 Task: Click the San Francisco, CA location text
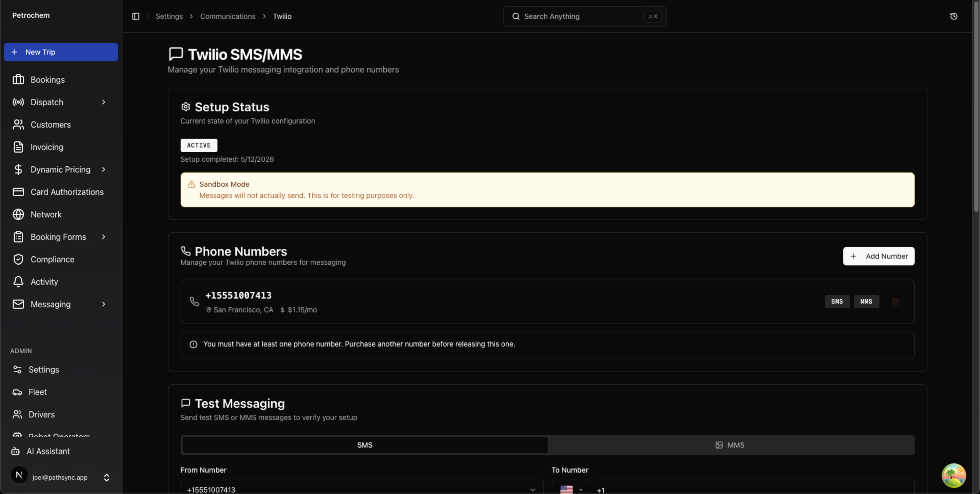tap(243, 310)
